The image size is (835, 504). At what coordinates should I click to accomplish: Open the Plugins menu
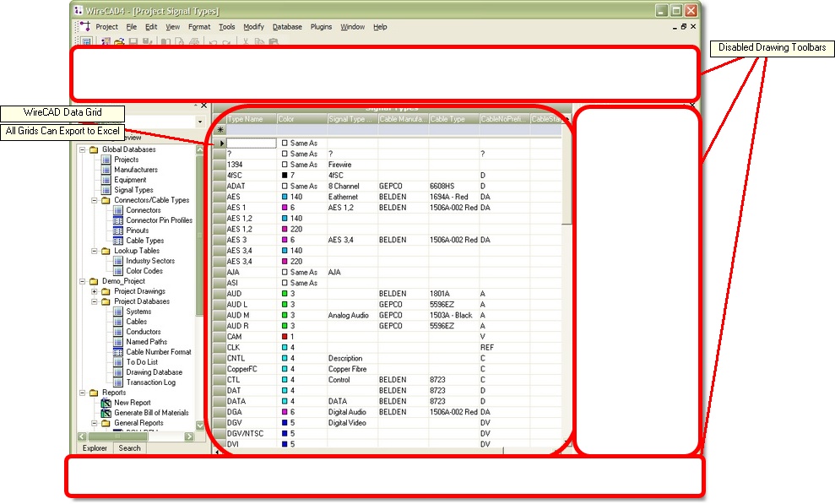(x=321, y=27)
